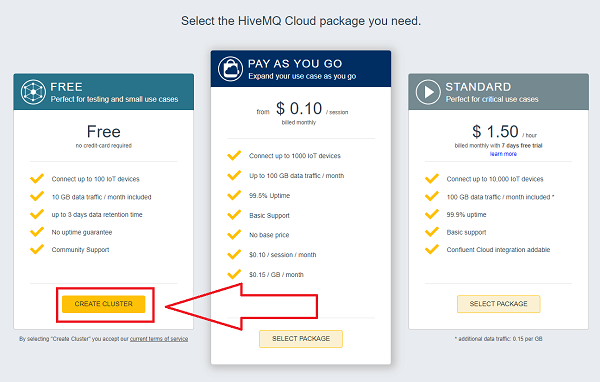Click the checkmark beside No base price

tap(234, 235)
